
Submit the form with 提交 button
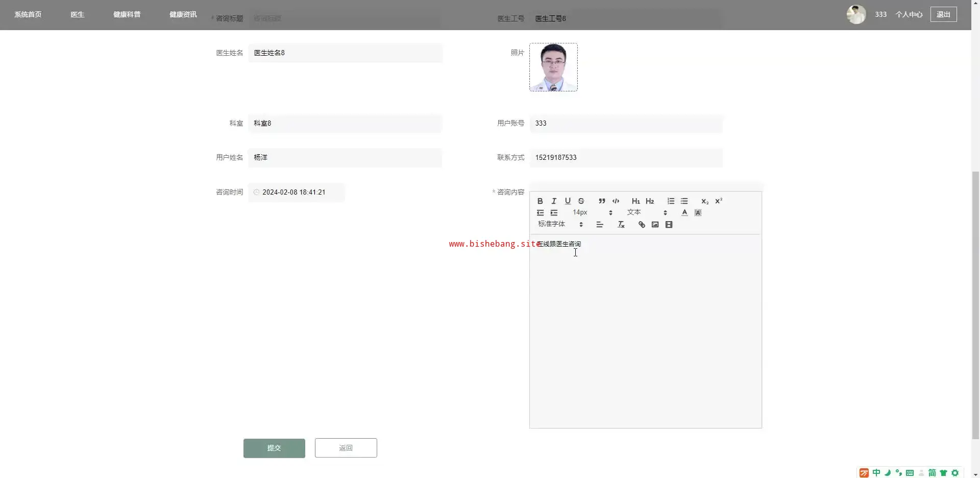click(x=274, y=448)
